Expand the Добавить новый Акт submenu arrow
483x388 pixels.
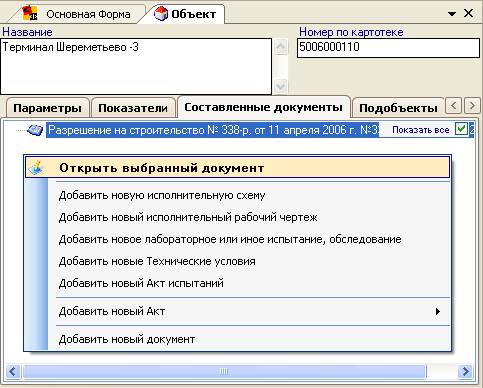438,311
